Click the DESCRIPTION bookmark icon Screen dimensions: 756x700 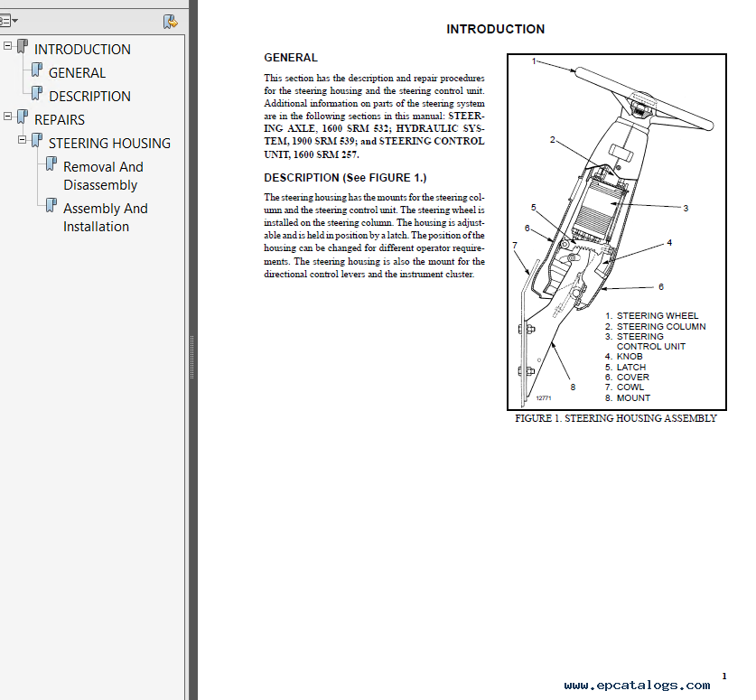coord(37,93)
